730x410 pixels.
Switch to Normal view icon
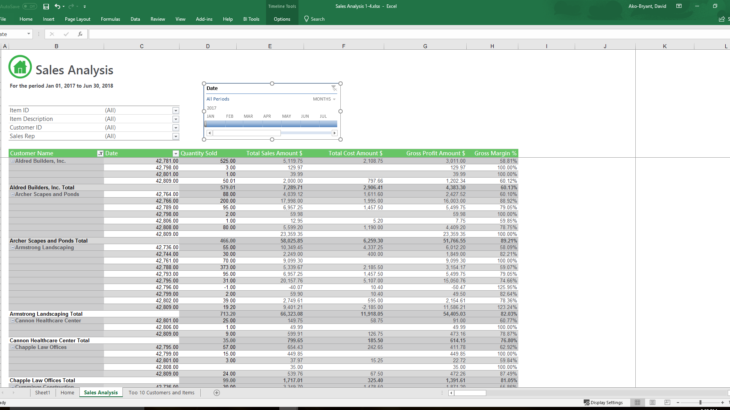(x=637, y=403)
